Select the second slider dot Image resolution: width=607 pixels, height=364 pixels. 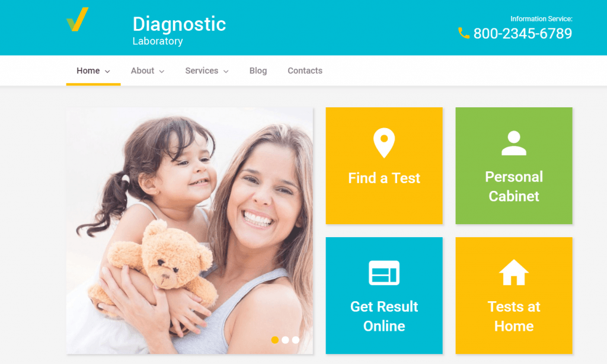tap(285, 340)
